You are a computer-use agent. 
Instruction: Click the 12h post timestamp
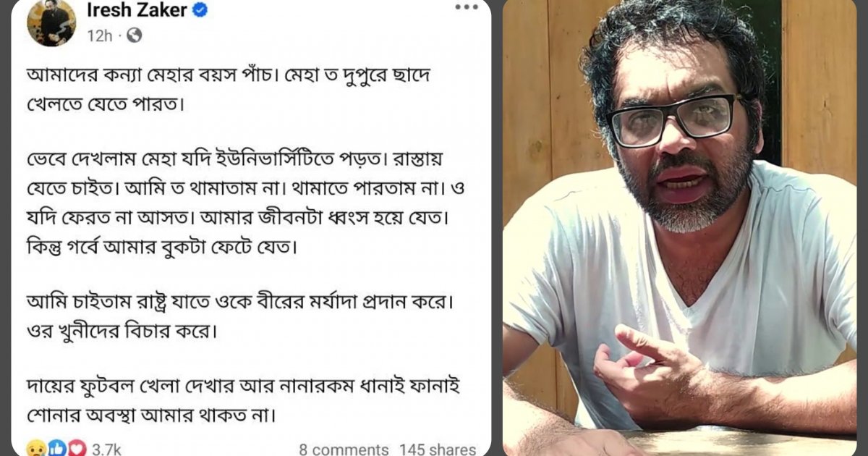(x=99, y=35)
